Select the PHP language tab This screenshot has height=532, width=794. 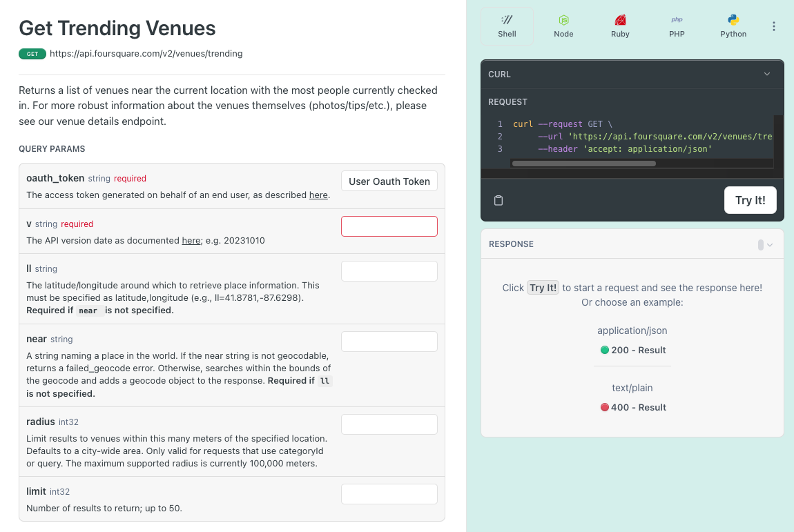coord(677,26)
